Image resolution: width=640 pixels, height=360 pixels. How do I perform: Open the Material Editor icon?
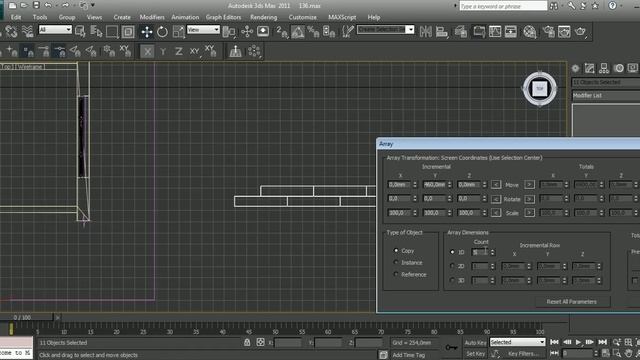[529, 31]
